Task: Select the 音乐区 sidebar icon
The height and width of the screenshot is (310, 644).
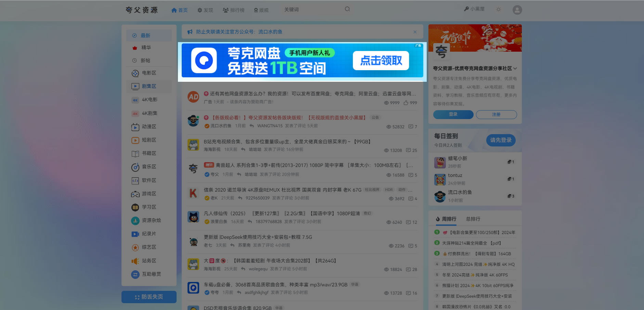Action: click(x=135, y=167)
